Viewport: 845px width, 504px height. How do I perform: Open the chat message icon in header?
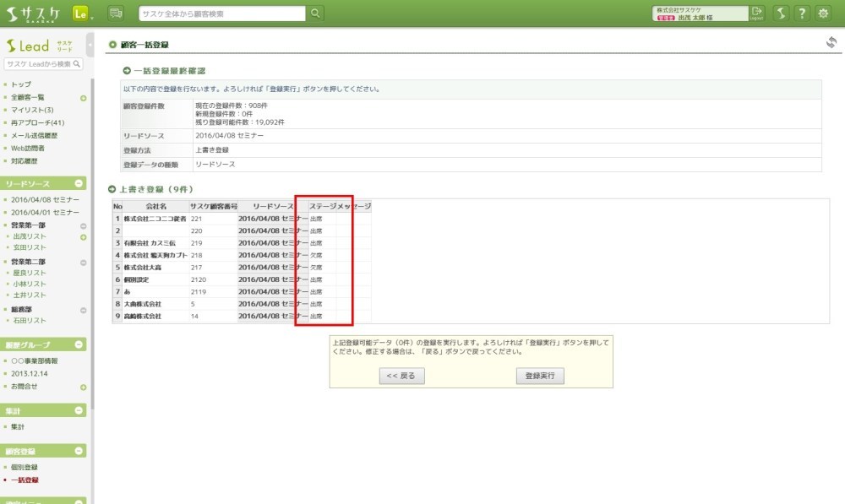(x=116, y=13)
